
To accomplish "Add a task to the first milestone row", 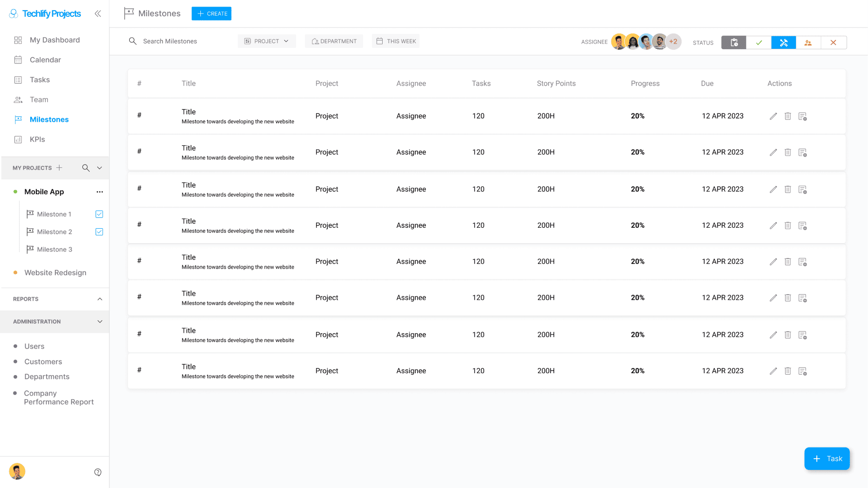I will coord(802,116).
